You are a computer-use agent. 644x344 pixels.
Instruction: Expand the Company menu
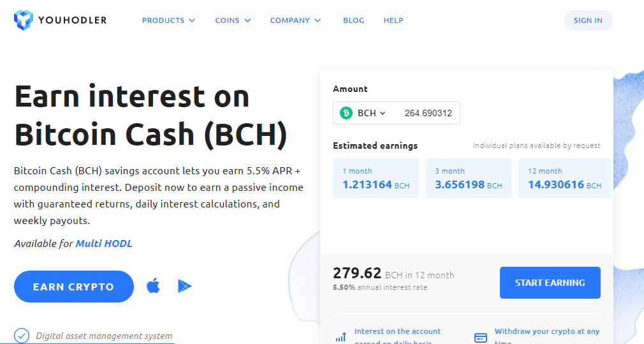click(x=295, y=20)
